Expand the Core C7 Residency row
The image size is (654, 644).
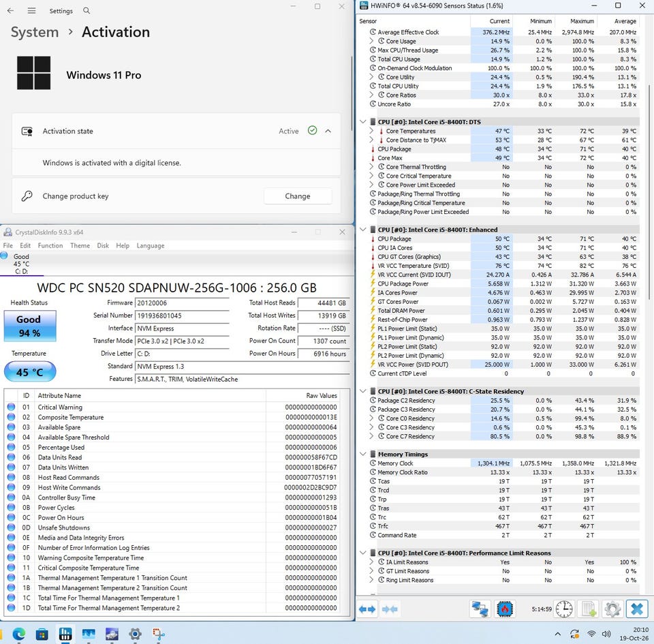pyautogui.click(x=371, y=436)
